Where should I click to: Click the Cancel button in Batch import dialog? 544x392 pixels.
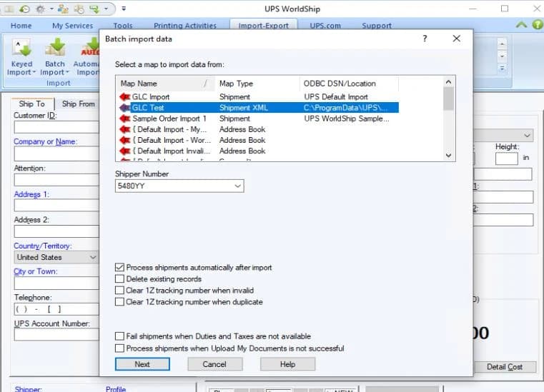(x=214, y=364)
